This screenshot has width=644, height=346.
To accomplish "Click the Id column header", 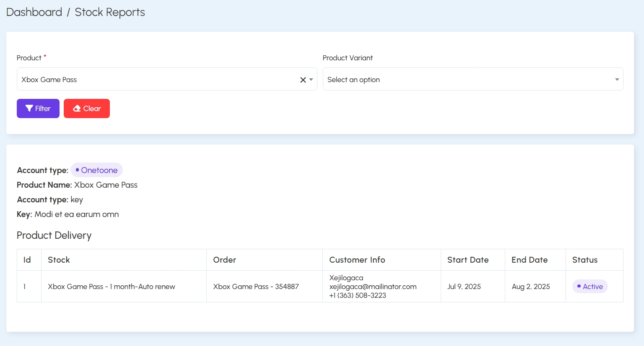I will [x=27, y=260].
